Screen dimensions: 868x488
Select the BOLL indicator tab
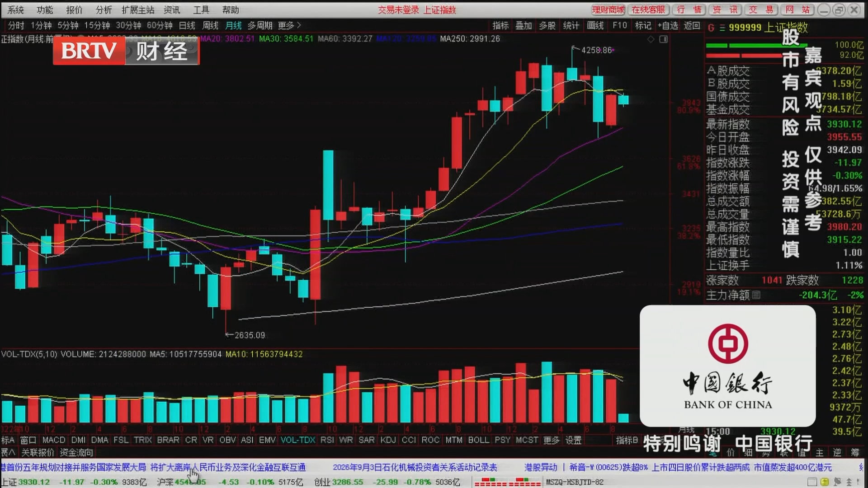[x=479, y=440]
